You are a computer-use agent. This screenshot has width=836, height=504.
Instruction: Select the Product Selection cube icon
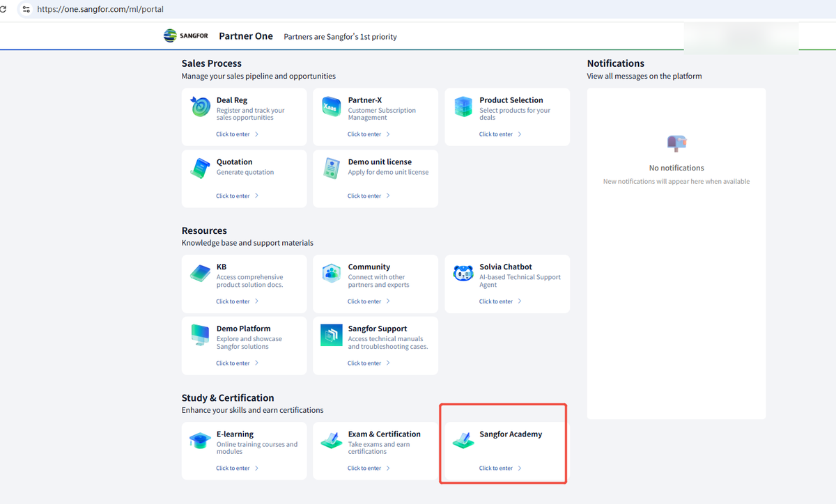(463, 107)
